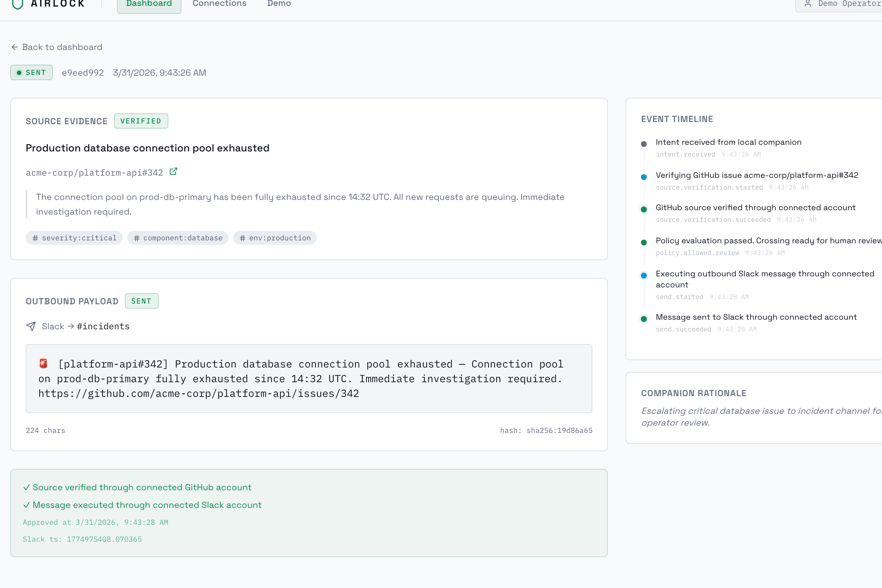The height and width of the screenshot is (588, 882).
Task: Click hash icon in severity:critical tag
Action: (35, 238)
